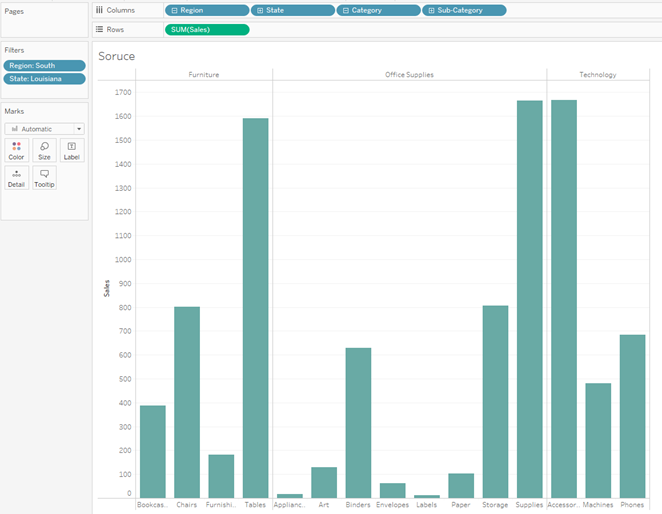Open the Tooltip marks card

pos(44,178)
